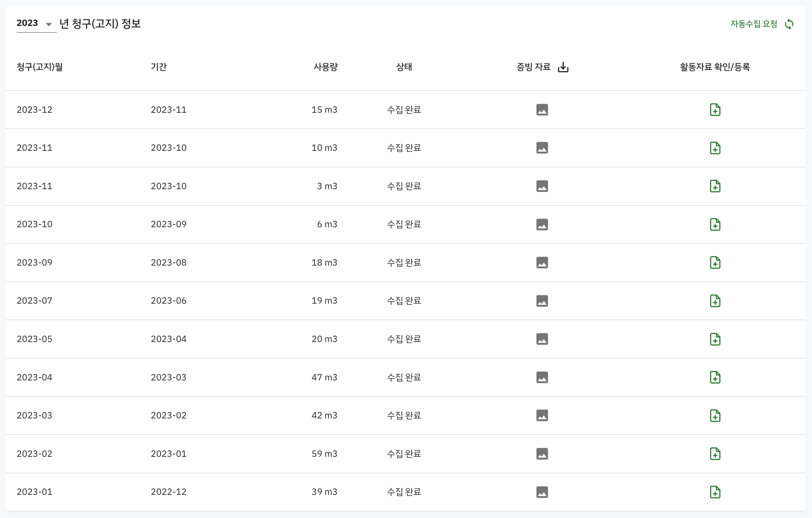Click the 42 m3 usage value
Viewport: 812px width, 518px height.
pyautogui.click(x=324, y=416)
